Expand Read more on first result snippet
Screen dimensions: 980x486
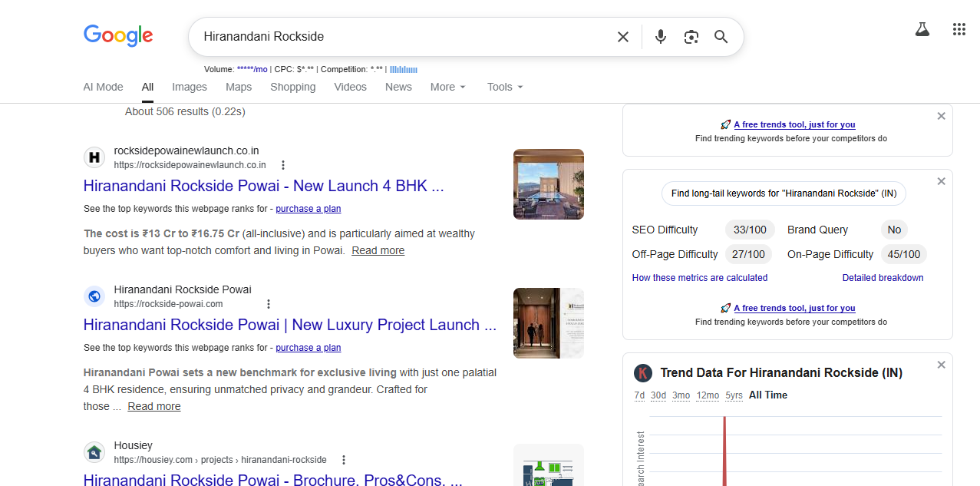(x=378, y=250)
